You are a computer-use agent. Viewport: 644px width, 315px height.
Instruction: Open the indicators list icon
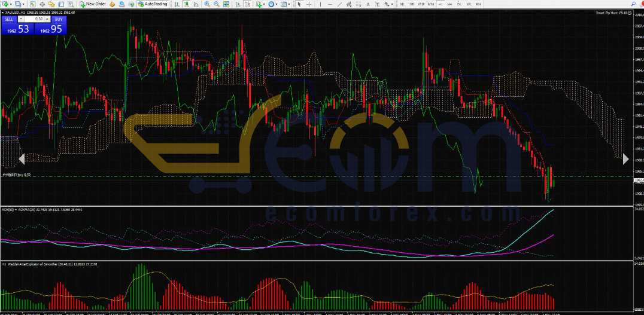click(259, 4)
